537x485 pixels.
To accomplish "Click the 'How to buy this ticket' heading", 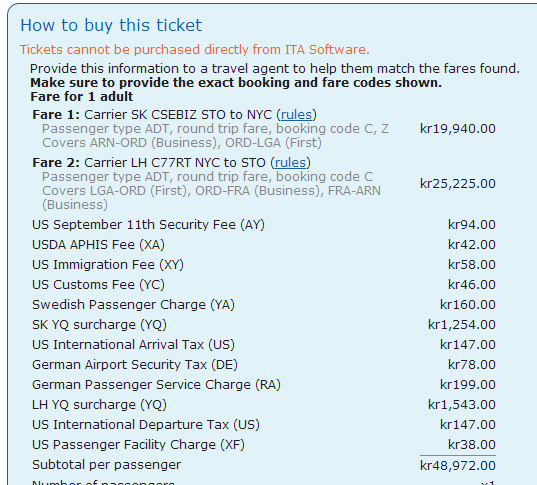I will coord(111,25).
